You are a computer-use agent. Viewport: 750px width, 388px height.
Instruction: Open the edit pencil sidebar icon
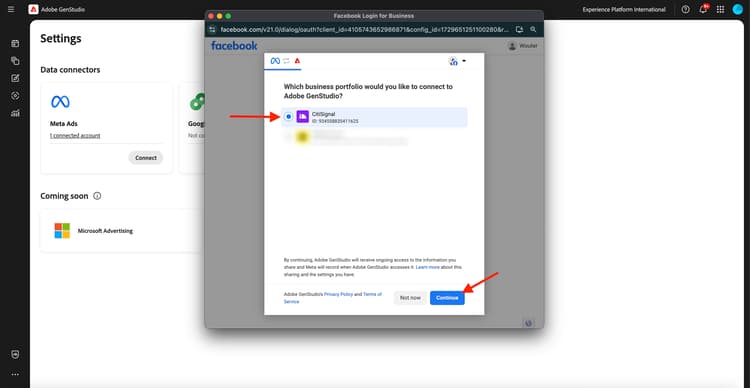(x=15, y=78)
